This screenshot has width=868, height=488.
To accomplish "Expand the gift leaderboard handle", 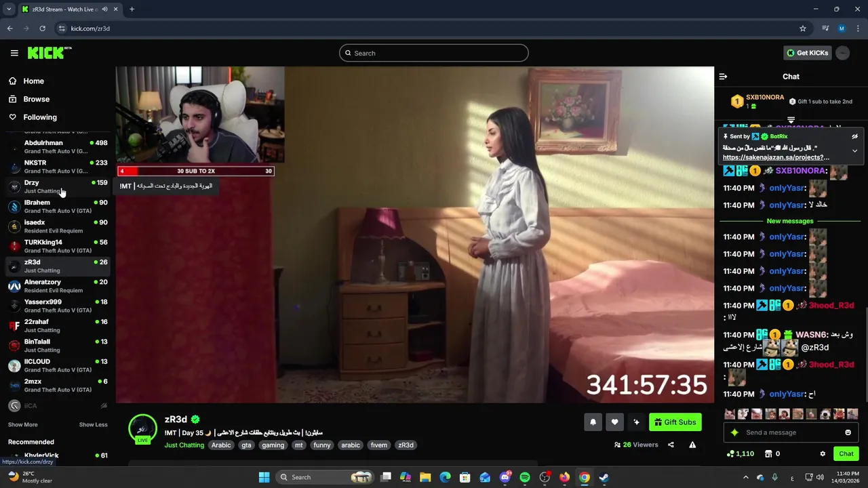I will (791, 120).
